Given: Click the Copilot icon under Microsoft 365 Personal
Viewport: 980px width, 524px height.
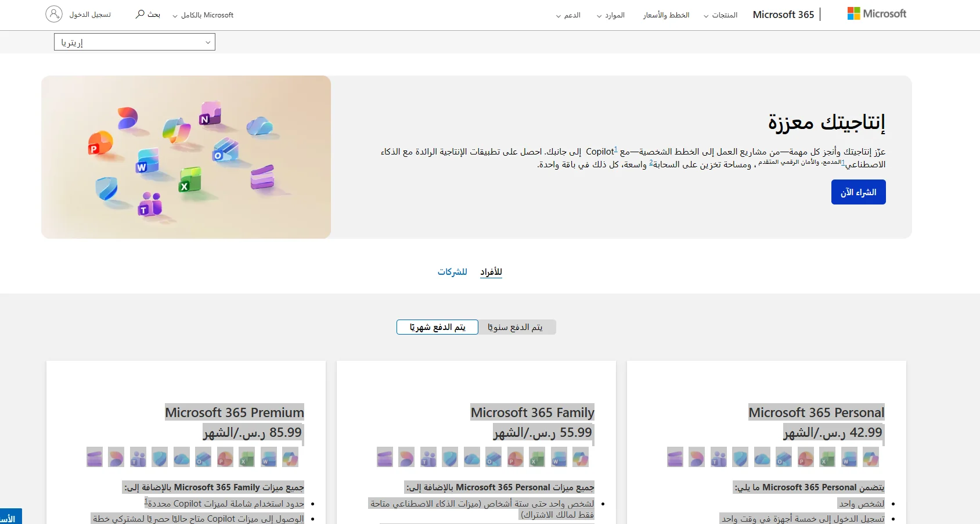Looking at the screenshot, I should (871, 457).
